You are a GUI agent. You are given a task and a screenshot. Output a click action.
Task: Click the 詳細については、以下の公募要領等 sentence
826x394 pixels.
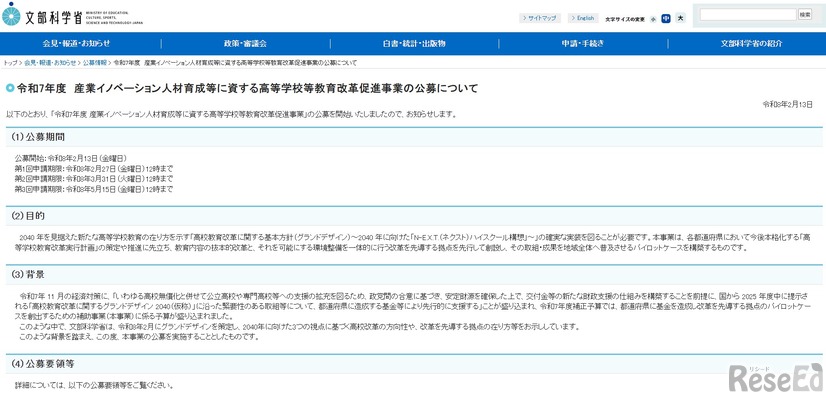tap(94, 385)
